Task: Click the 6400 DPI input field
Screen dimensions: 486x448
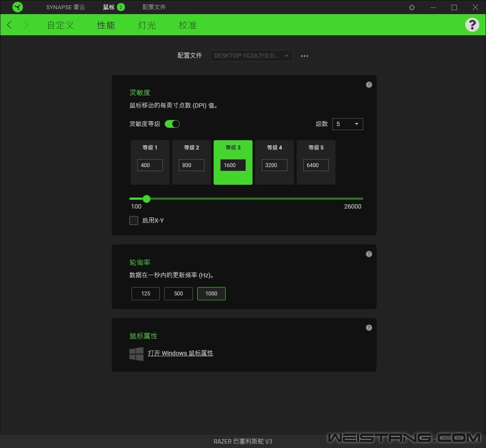Action: click(316, 165)
